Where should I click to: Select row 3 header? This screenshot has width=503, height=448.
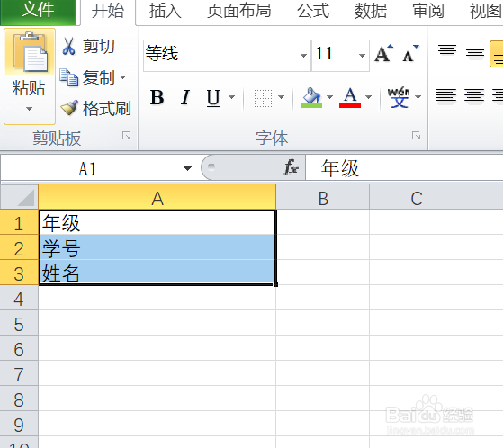[x=19, y=273]
